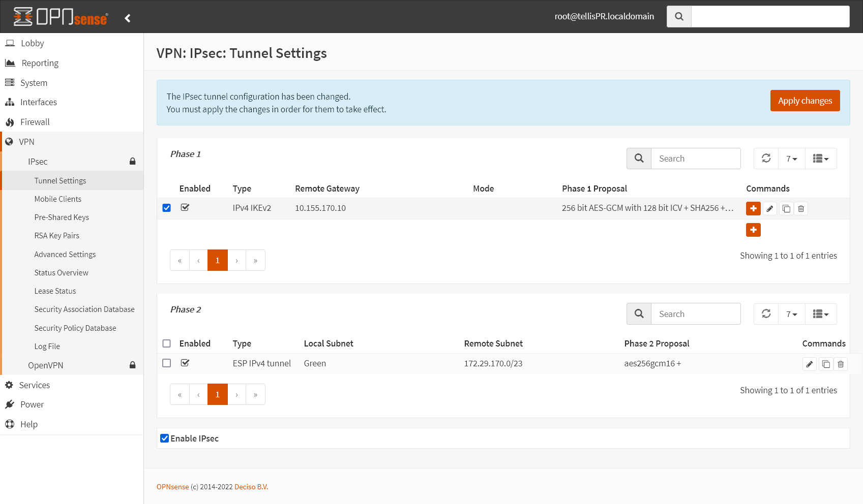Open the Phase 2 column selection dropdown
863x504 pixels.
coord(821,313)
